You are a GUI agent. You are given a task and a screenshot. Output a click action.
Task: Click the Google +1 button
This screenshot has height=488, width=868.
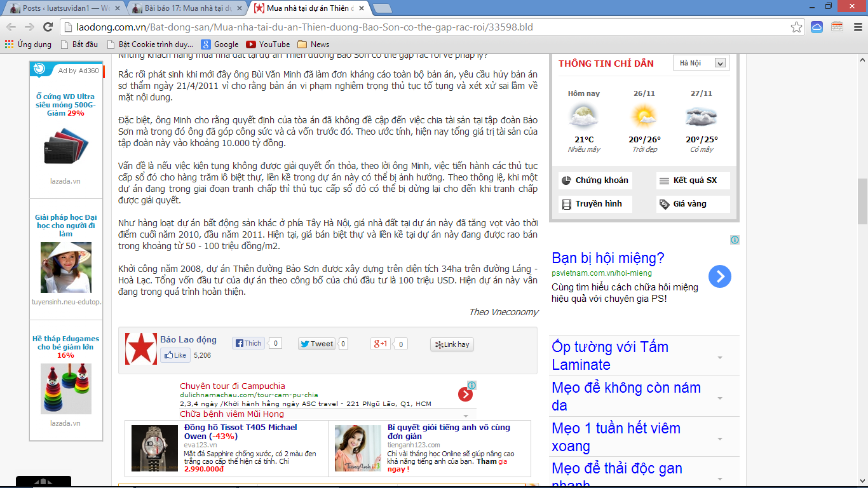click(381, 344)
